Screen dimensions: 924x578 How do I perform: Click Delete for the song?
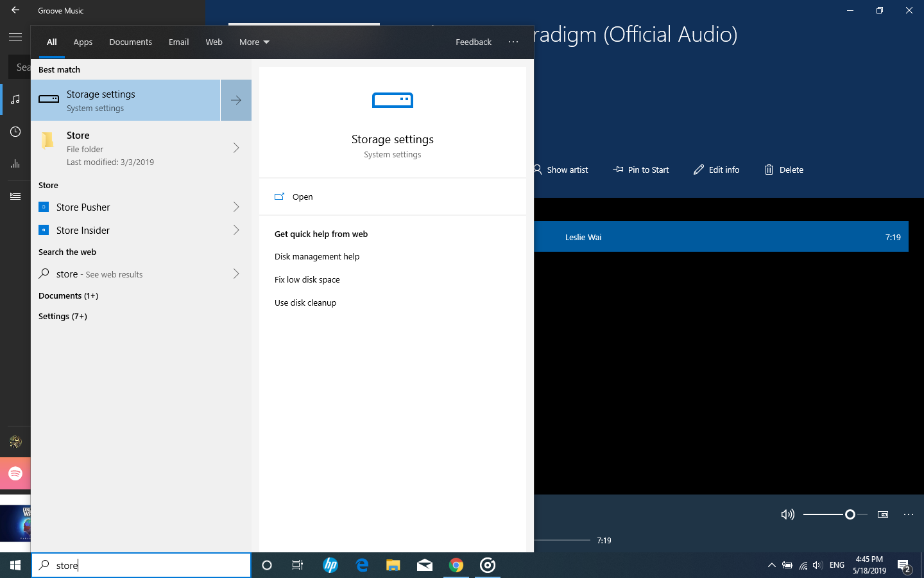click(783, 170)
